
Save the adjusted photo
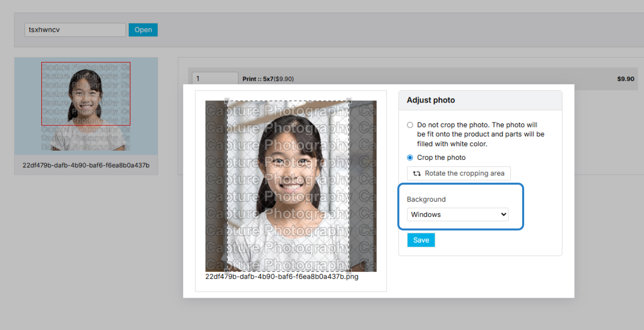(x=421, y=240)
